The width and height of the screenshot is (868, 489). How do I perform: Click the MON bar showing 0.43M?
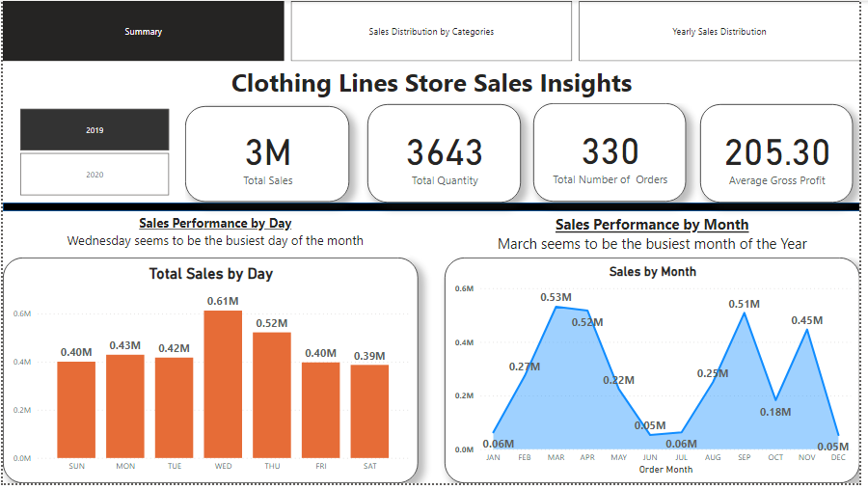coord(125,407)
